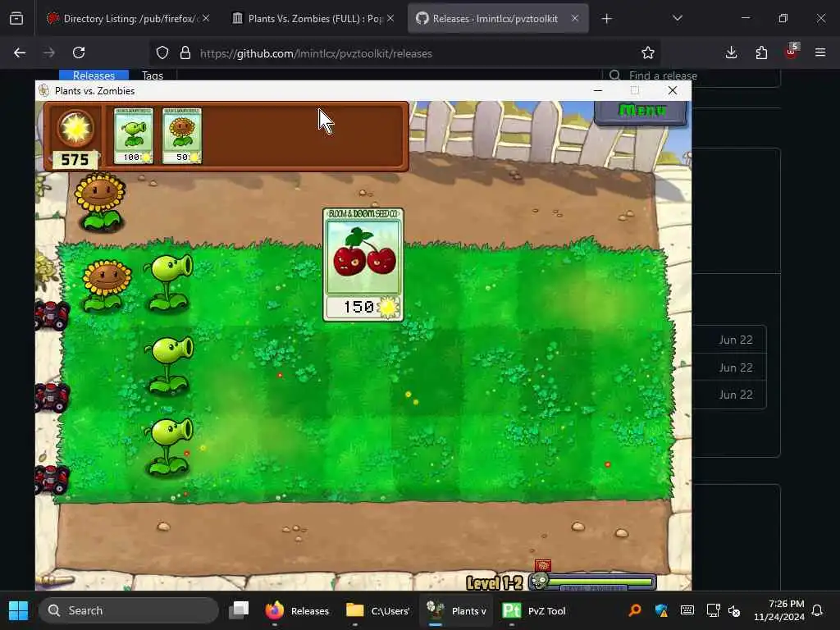Go back to the previous page
The width and height of the screenshot is (840, 630).
coord(20,52)
